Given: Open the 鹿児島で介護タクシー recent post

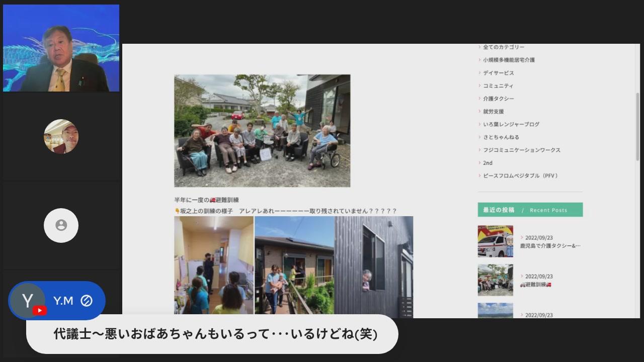Looking at the screenshot, I should (x=550, y=246).
